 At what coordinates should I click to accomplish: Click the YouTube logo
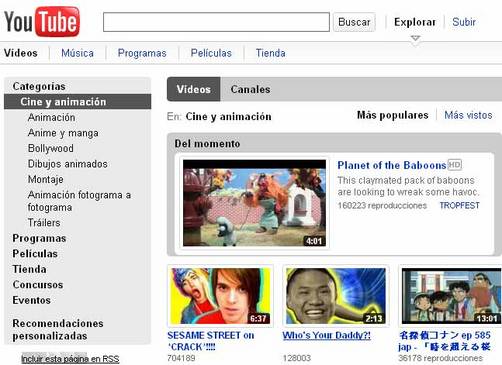[42, 22]
